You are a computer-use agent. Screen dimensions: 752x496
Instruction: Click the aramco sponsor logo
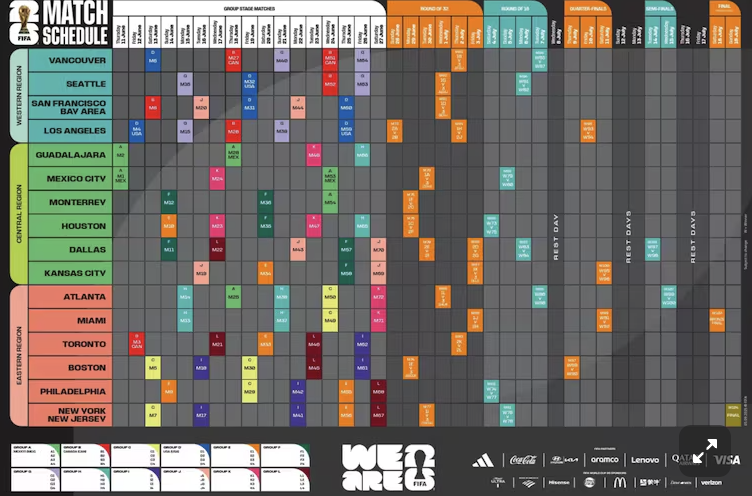click(x=604, y=460)
